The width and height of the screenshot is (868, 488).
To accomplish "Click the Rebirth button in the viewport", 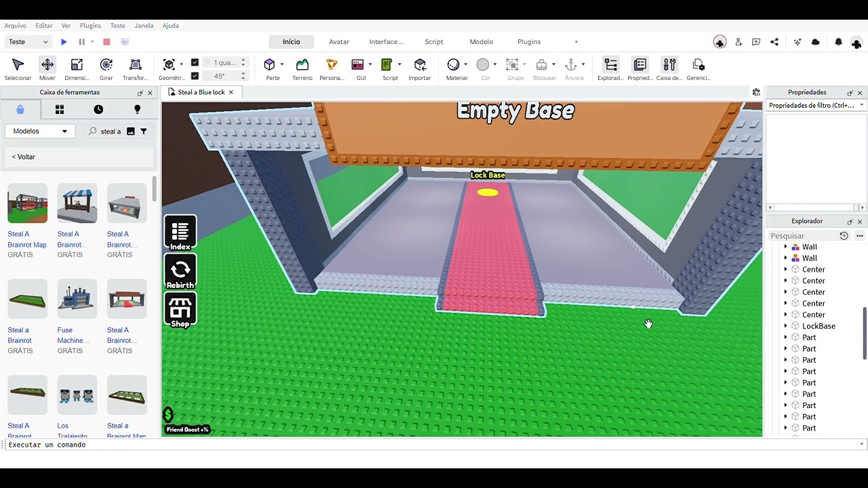I will tap(180, 272).
